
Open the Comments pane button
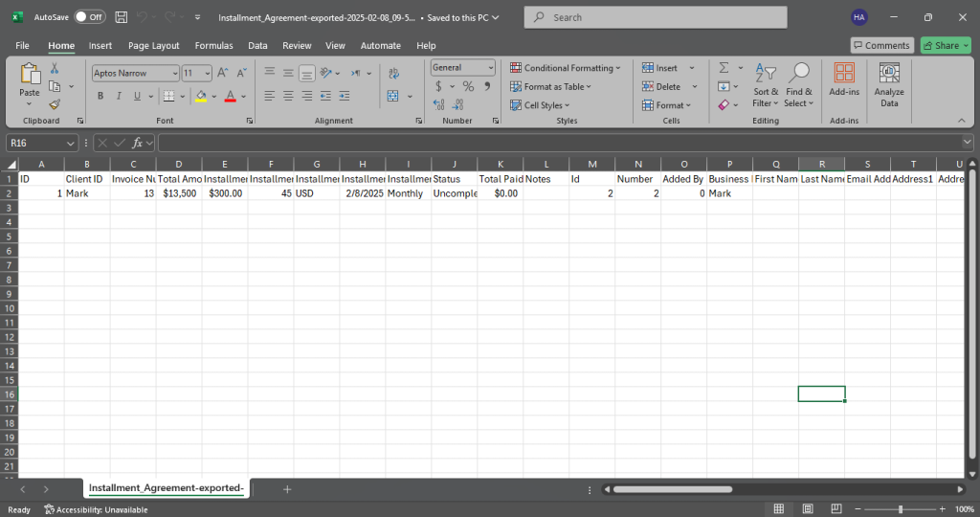881,46
